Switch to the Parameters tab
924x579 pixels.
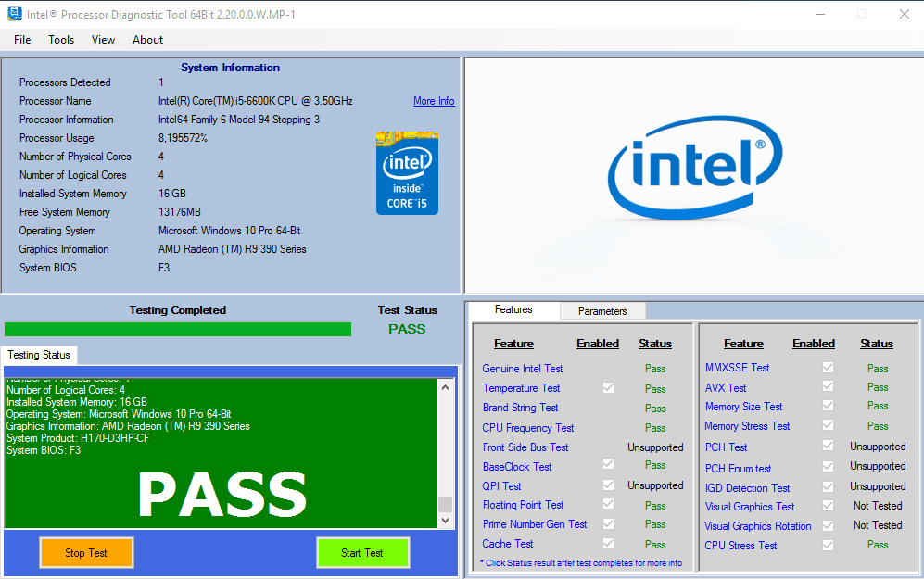602,311
